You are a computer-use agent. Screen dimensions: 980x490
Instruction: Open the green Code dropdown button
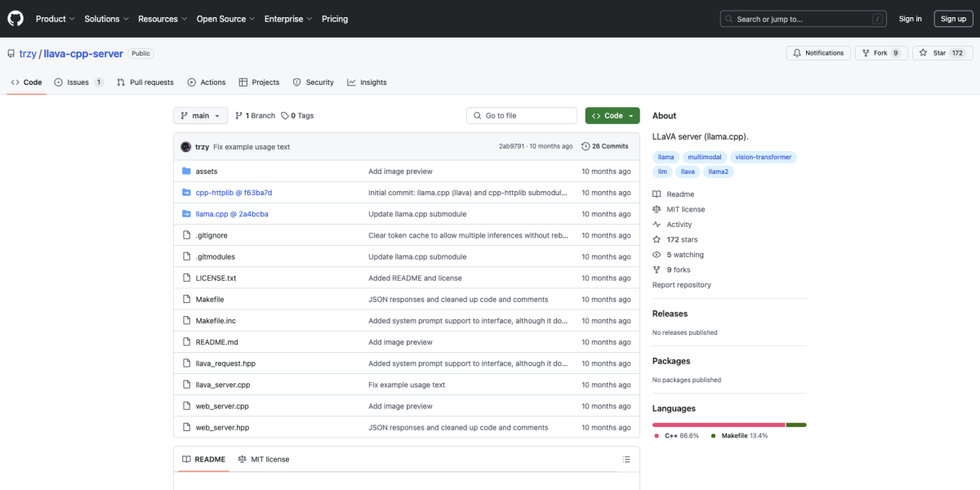612,116
